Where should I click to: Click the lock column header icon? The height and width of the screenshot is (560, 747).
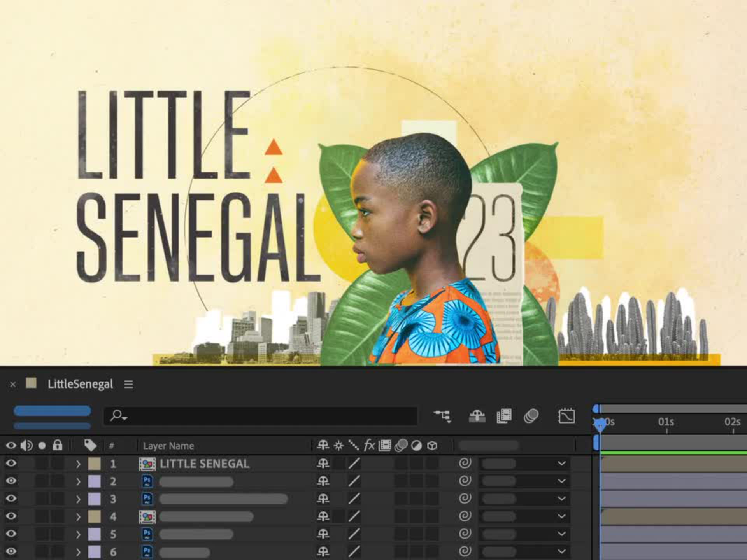click(58, 445)
